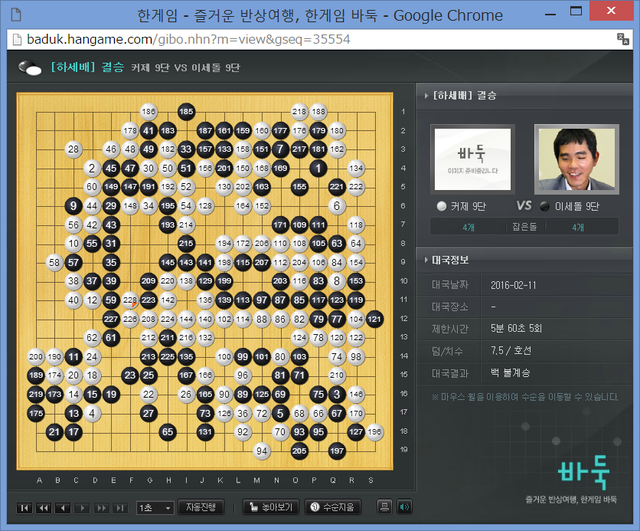Click the 바둑 logo in bottom right

click(x=583, y=472)
